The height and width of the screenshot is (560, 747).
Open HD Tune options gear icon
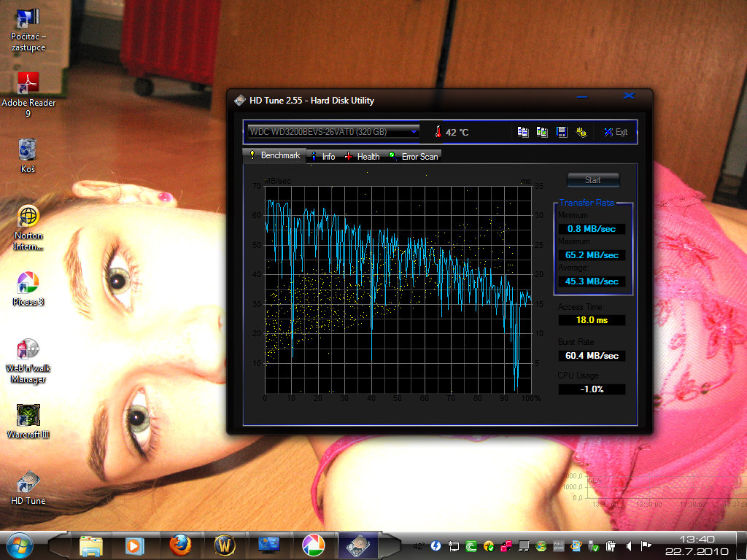click(x=581, y=132)
